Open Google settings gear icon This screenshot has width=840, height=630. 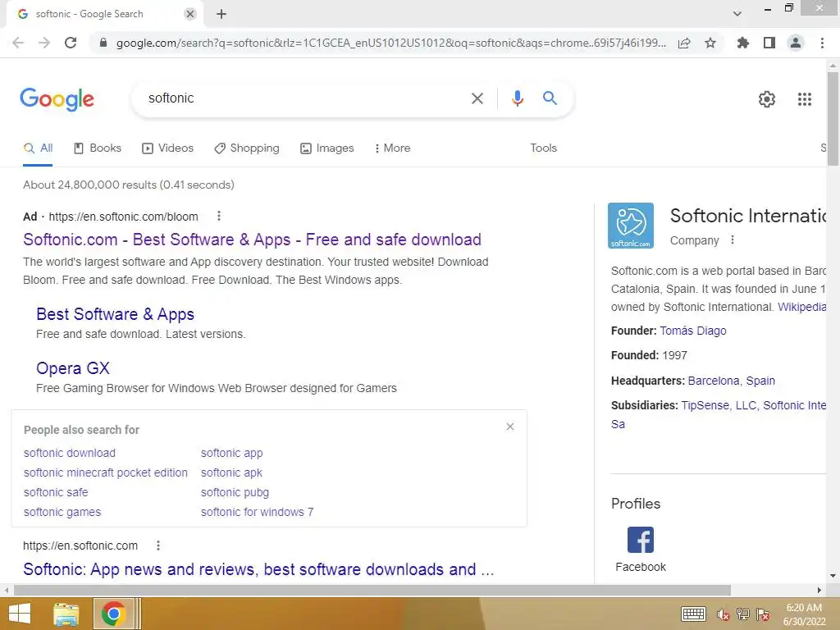(767, 99)
